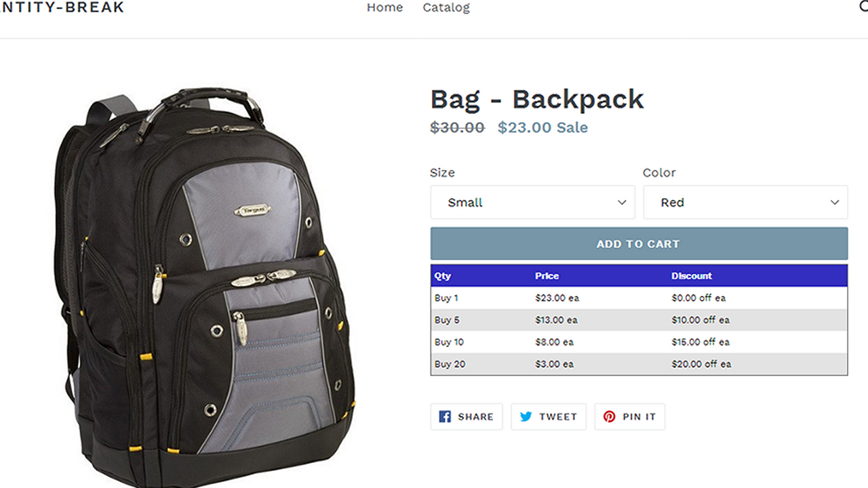Click the Facebook icon on Share button
The image size is (868, 488).
pos(445,417)
